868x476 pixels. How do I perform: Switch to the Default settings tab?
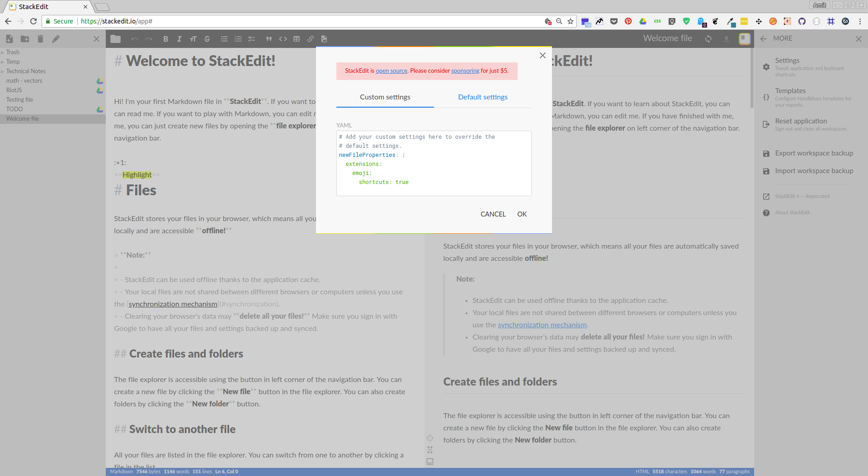tap(483, 97)
